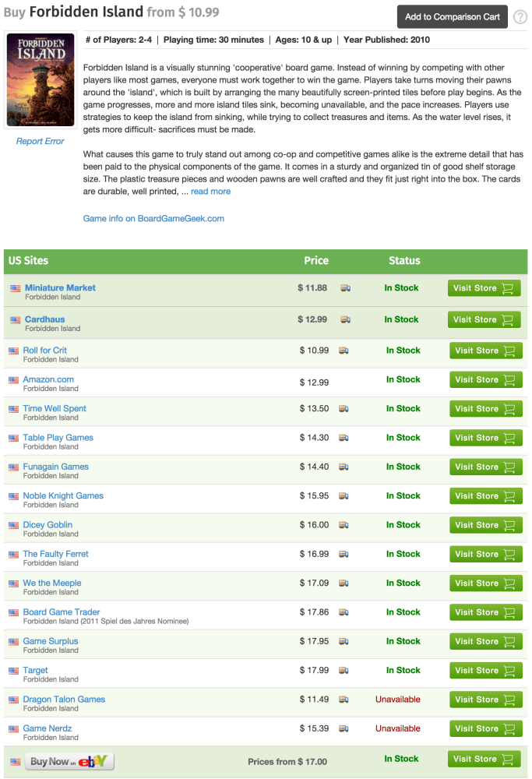The width and height of the screenshot is (532, 779).
Task: Click the US Sites table header
Action: (x=28, y=261)
